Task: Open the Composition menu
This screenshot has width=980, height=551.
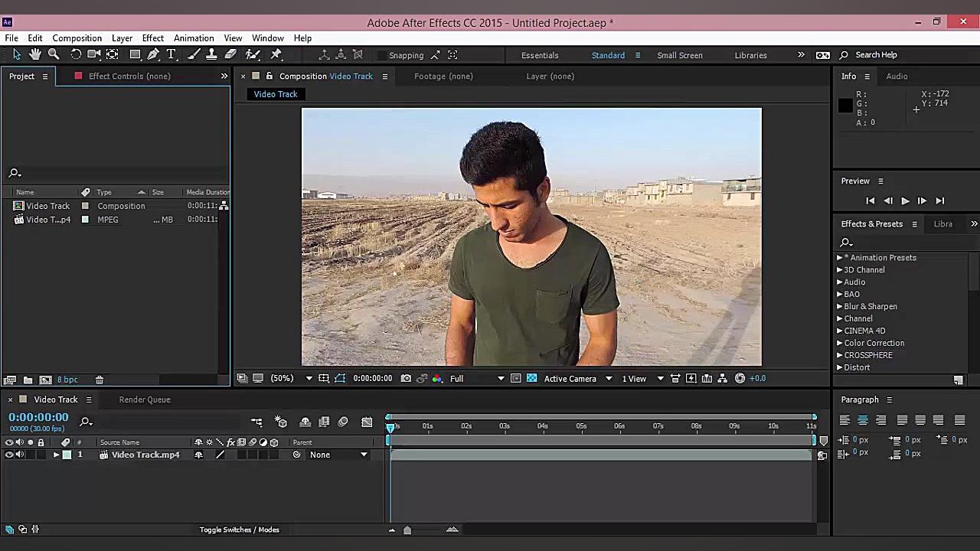Action: [x=77, y=37]
